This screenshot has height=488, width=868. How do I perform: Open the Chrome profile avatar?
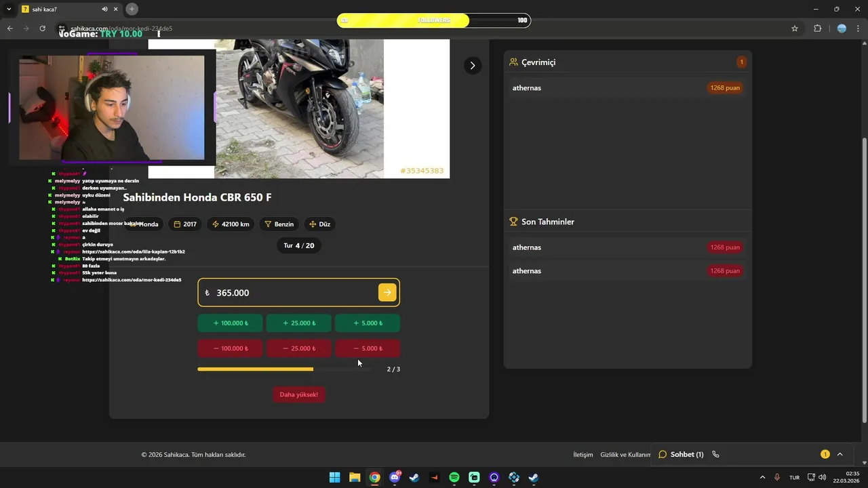tap(842, 28)
